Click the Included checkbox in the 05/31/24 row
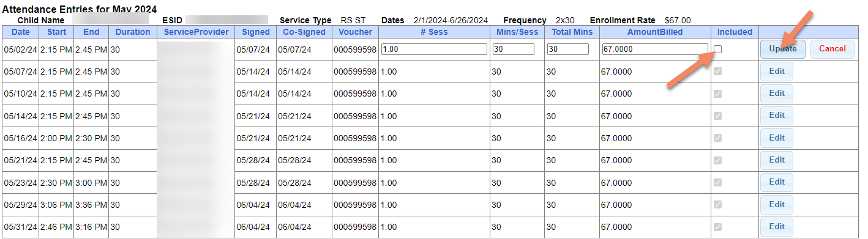Screen dimensions: 868x239 [x=718, y=227]
